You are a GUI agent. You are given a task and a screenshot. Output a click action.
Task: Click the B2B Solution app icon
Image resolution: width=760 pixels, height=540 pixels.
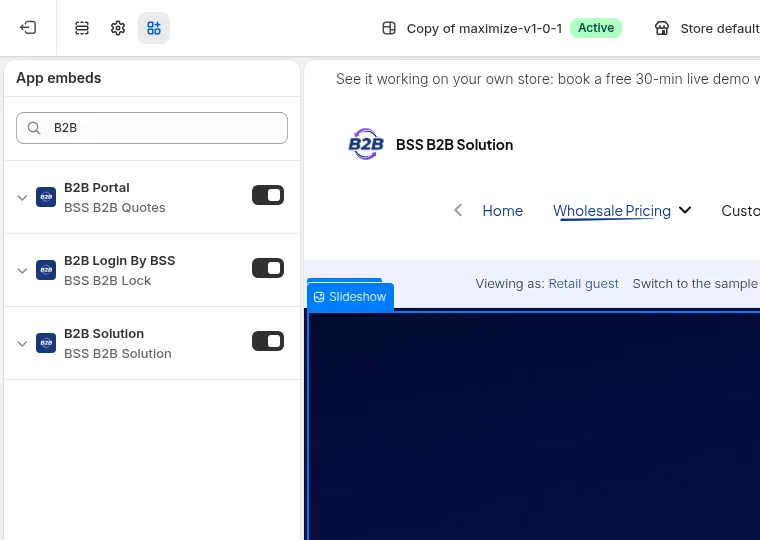[x=46, y=343]
